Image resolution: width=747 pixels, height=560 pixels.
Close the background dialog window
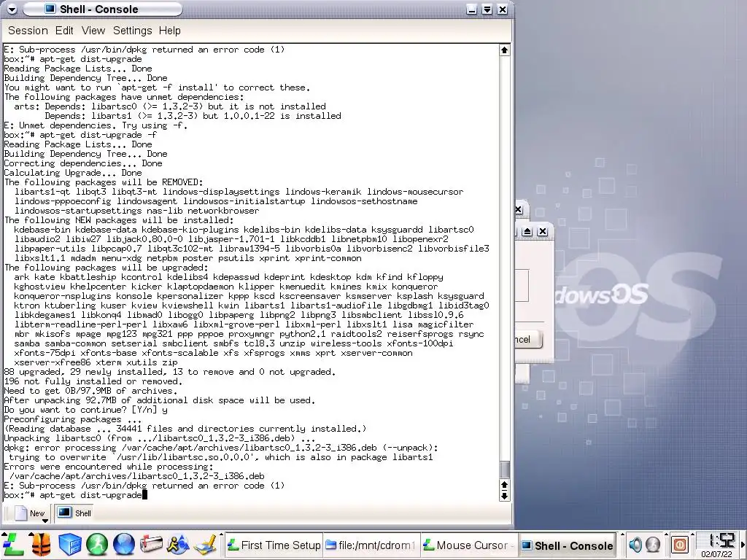[542, 231]
